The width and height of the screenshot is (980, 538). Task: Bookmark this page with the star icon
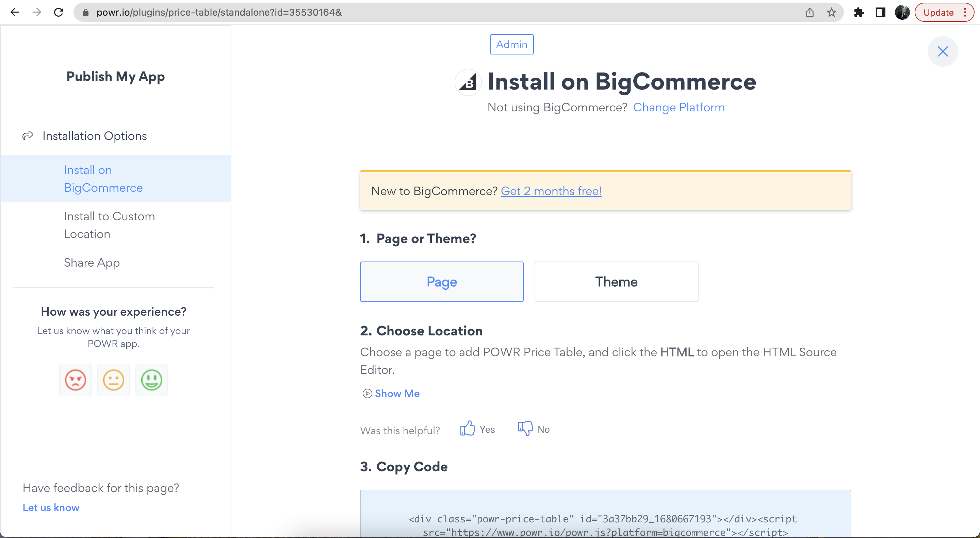tap(831, 13)
